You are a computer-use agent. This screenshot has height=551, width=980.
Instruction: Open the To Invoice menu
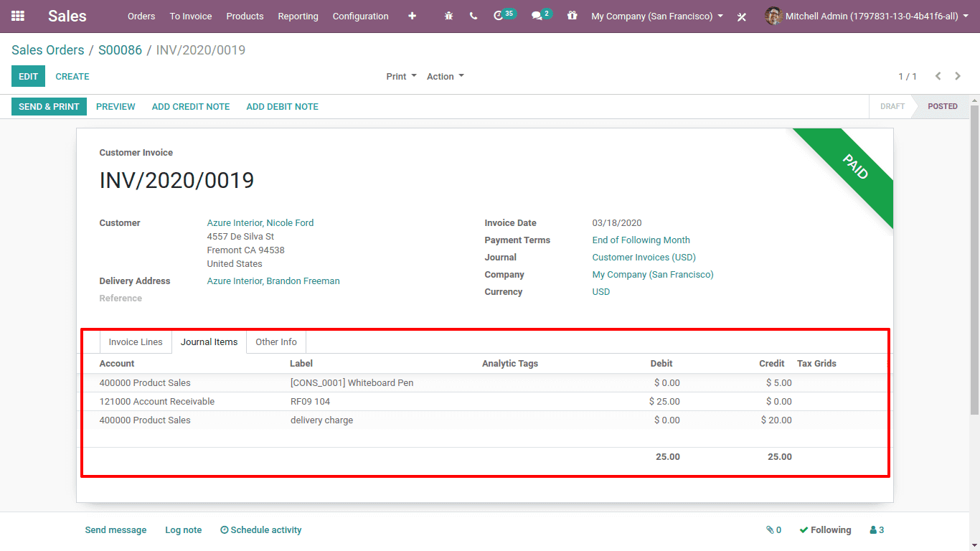click(191, 16)
